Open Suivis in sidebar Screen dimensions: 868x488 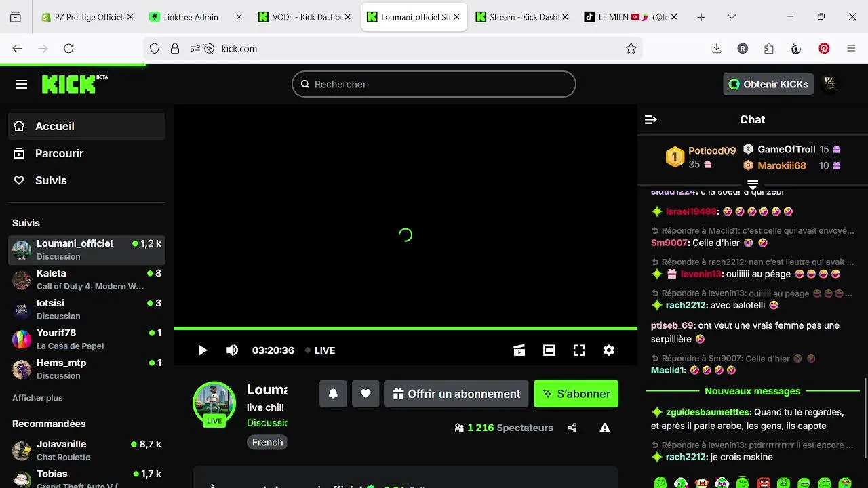pos(87,180)
